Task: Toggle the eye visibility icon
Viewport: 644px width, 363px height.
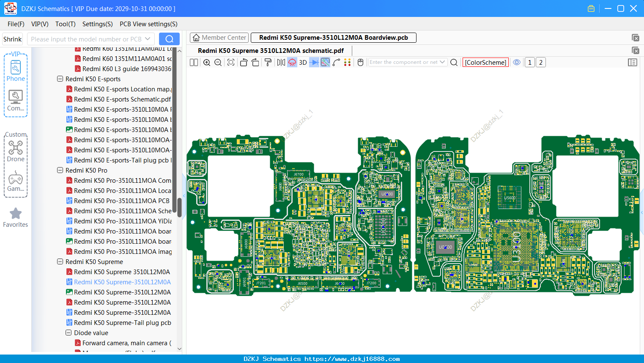Action: 517,63
